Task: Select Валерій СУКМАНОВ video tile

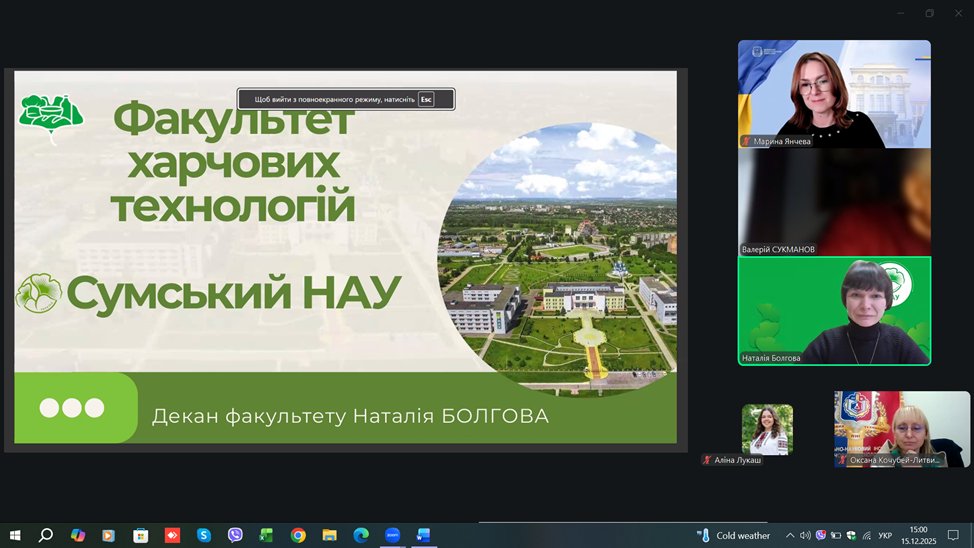Action: pos(834,201)
